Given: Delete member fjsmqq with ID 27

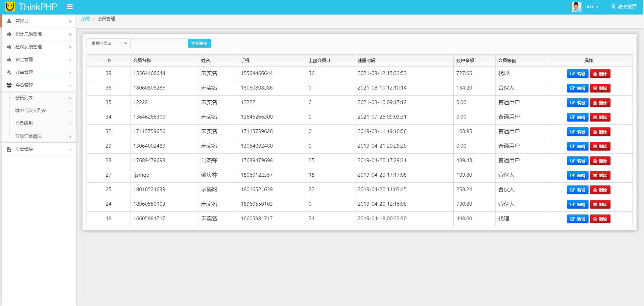Looking at the screenshot, I should [600, 175].
